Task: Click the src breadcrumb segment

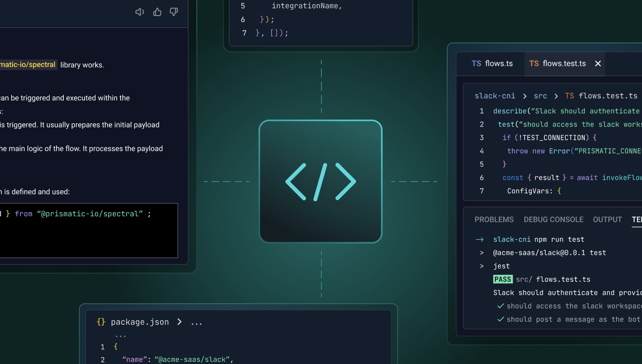Action: pos(540,96)
